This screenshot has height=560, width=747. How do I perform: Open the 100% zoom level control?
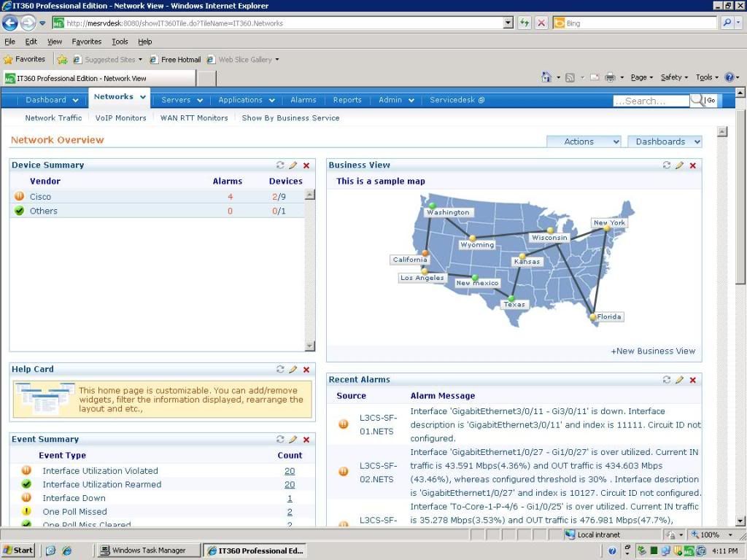pyautogui.click(x=712, y=534)
